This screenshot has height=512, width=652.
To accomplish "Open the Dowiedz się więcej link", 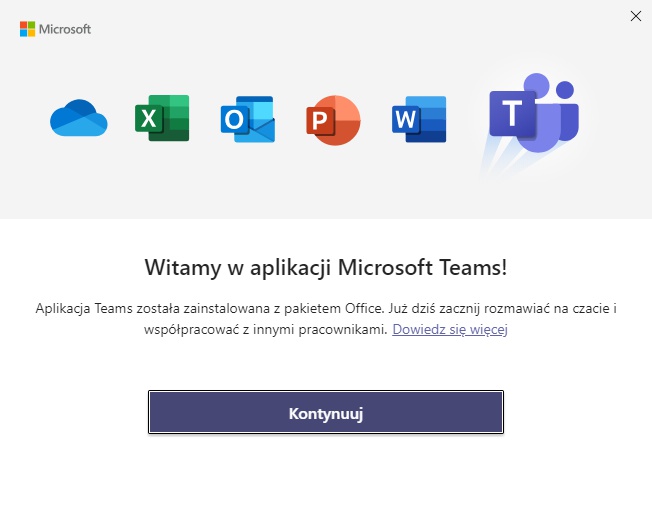I will (450, 329).
